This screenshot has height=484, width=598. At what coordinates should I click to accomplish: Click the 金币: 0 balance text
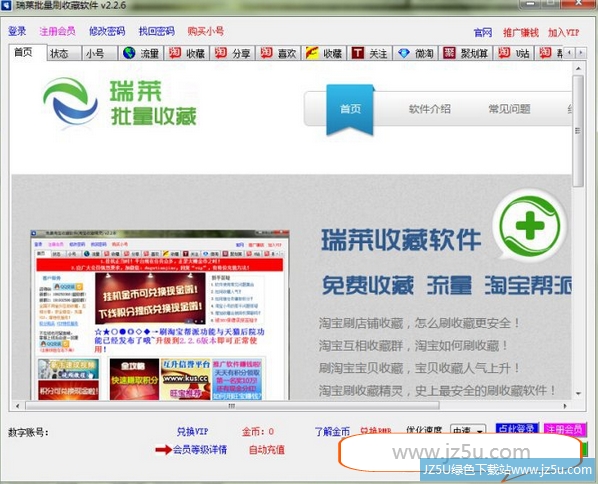pyautogui.click(x=258, y=432)
